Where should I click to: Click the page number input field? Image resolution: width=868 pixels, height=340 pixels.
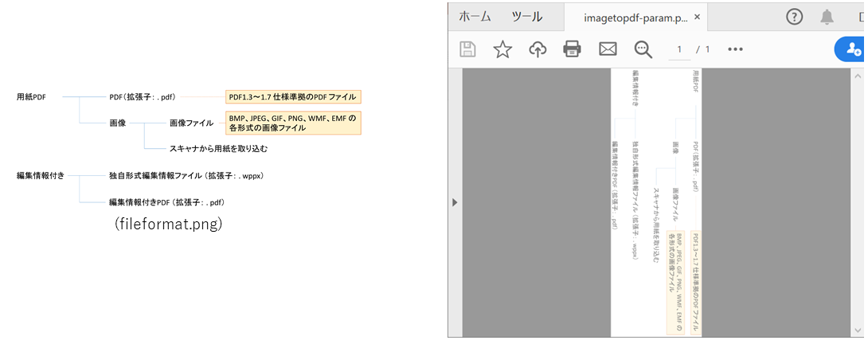tap(679, 49)
